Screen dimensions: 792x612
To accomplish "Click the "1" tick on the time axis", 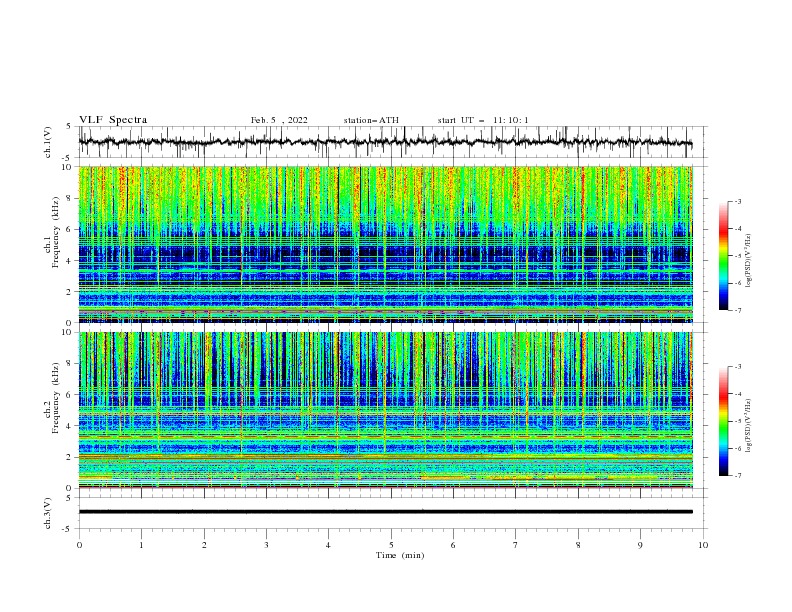I will (x=141, y=545).
